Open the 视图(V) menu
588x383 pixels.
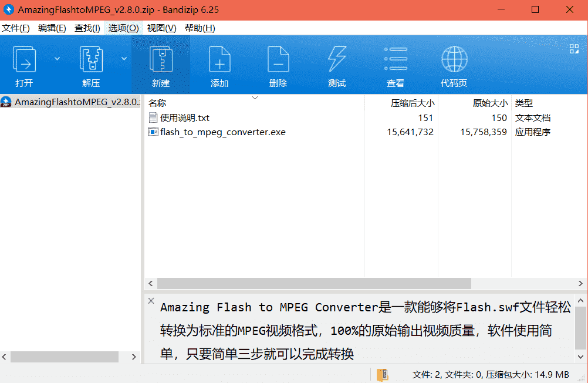[x=161, y=28]
